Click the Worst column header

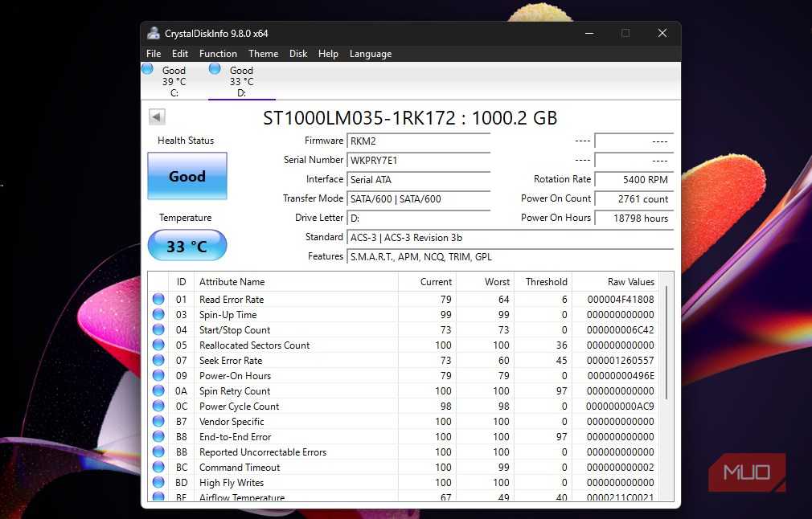pos(486,281)
